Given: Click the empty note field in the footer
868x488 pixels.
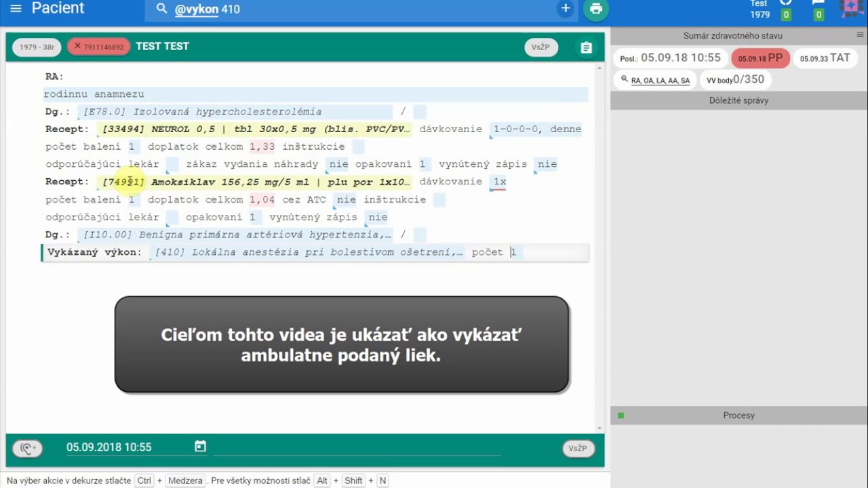Looking at the screenshot, I should 357,447.
